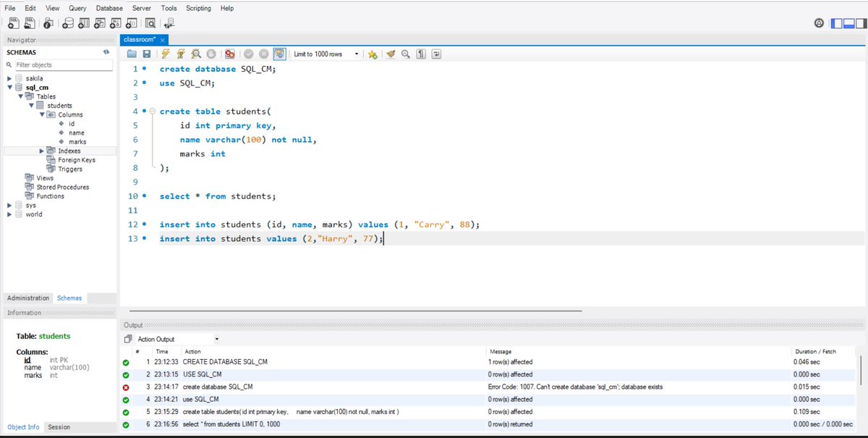Viewport: 868px width, 438px height.
Task: Create a new stored procedure toolbar icon
Action: (x=116, y=24)
